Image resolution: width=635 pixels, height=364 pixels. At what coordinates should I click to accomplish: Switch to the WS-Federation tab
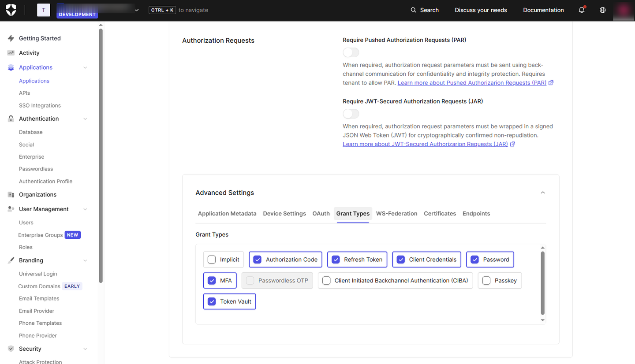click(396, 213)
